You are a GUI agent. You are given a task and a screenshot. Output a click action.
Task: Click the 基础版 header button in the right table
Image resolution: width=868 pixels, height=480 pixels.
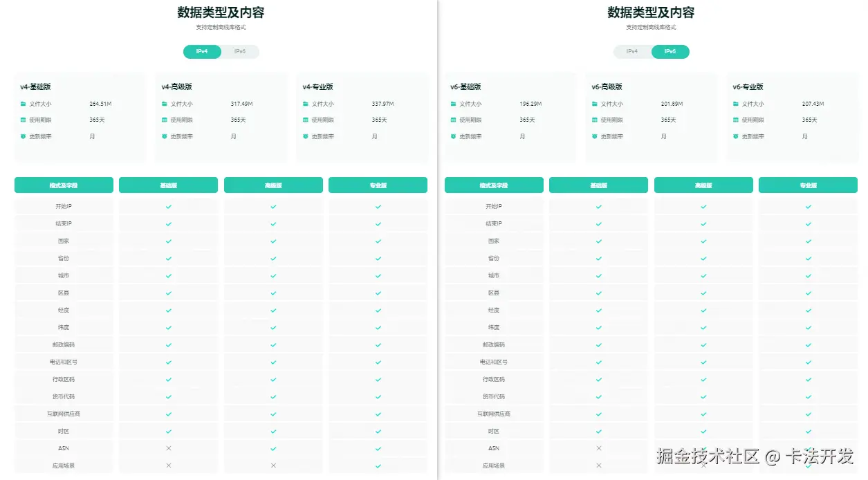(598, 185)
